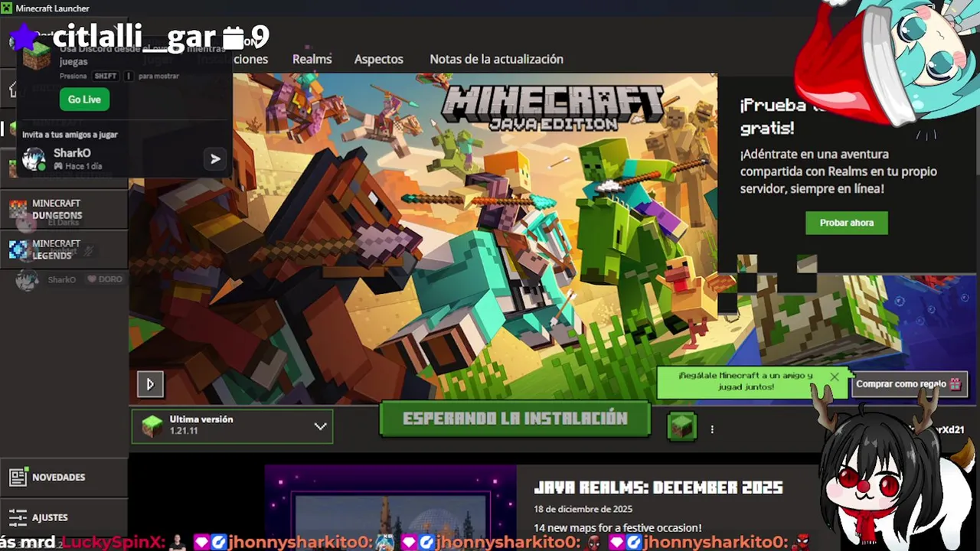Open Notas de la actualización tab
980x551 pixels.
(496, 59)
